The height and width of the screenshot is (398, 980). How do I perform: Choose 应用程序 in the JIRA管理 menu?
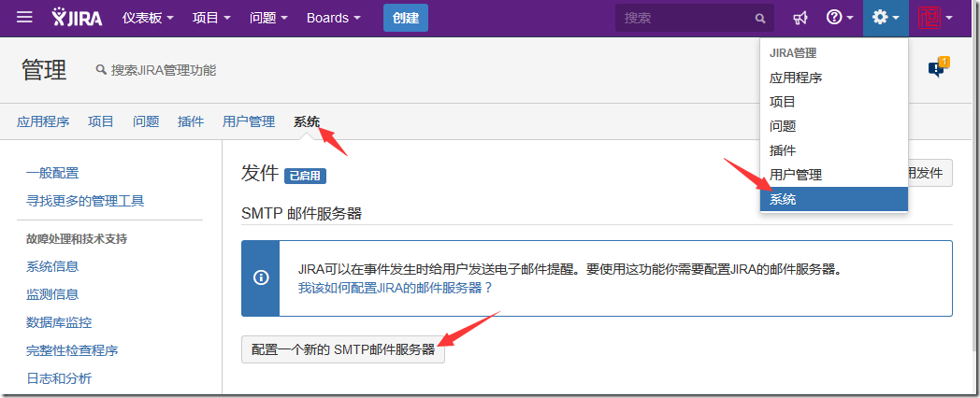click(834, 78)
